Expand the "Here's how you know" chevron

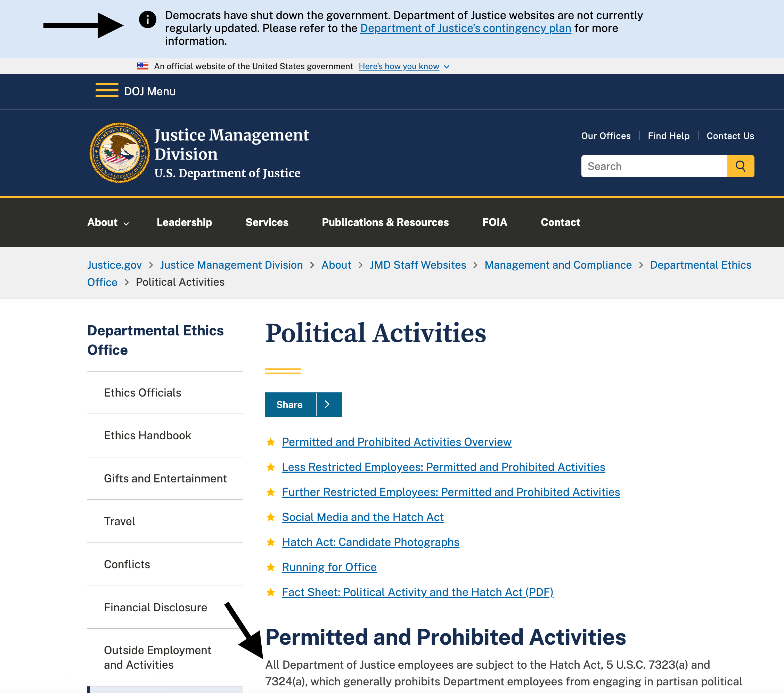(x=447, y=67)
